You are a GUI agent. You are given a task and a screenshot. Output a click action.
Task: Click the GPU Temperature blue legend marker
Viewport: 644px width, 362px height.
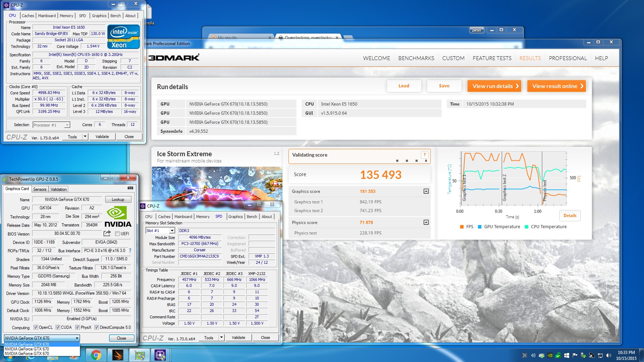tap(480, 227)
